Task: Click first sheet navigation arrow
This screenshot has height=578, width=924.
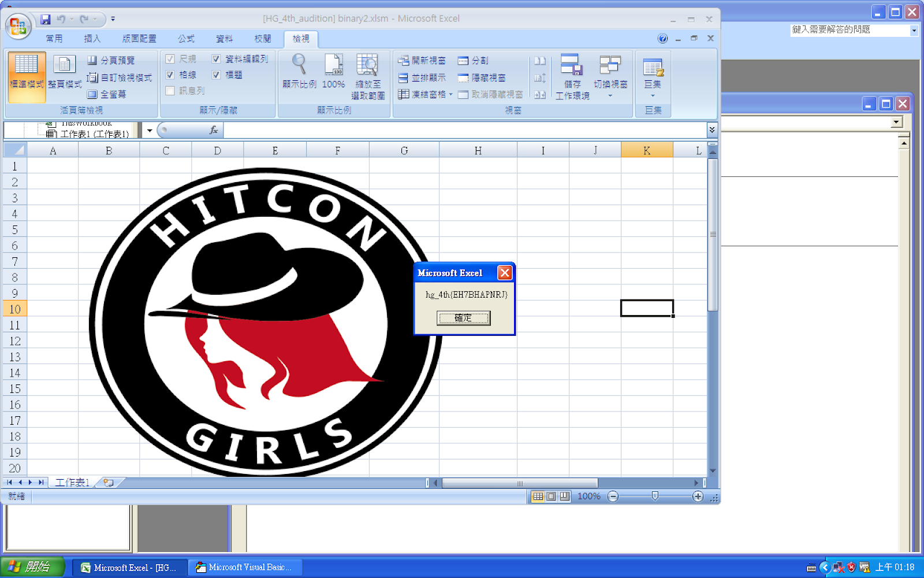Action: click(9, 482)
